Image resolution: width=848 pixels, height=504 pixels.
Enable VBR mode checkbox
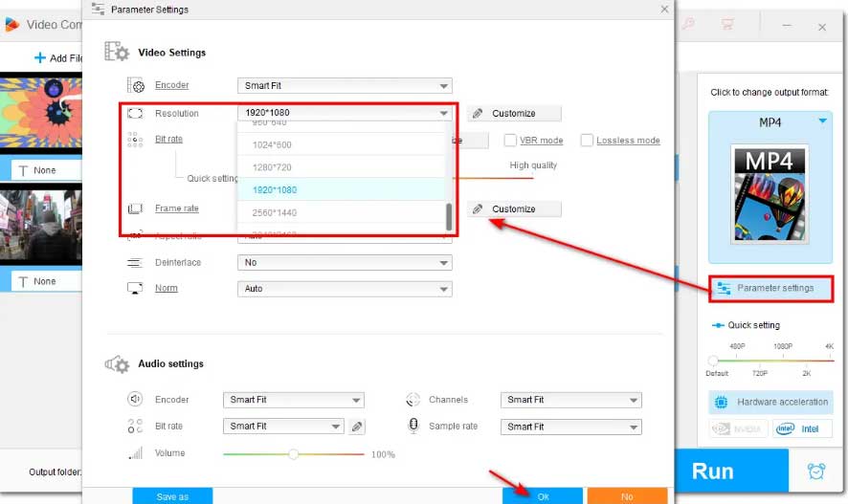[509, 141]
